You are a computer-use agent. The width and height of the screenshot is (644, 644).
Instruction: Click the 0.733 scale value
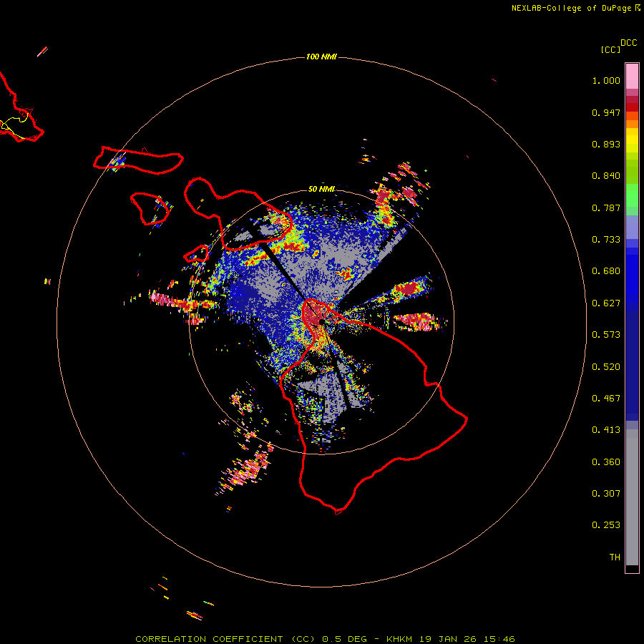606,240
